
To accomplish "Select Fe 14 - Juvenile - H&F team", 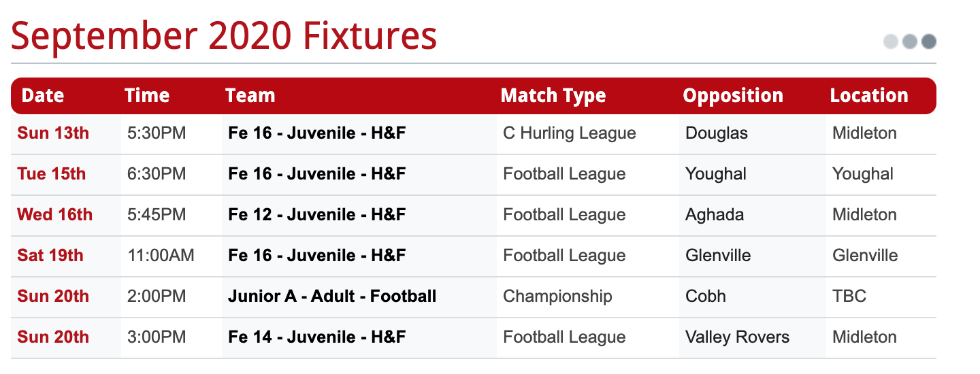I will [317, 337].
